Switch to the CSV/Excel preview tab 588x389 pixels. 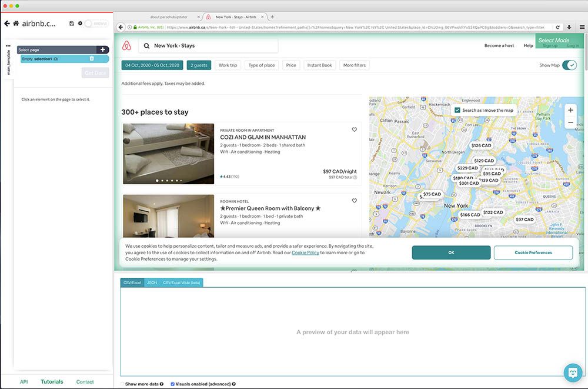pyautogui.click(x=132, y=282)
